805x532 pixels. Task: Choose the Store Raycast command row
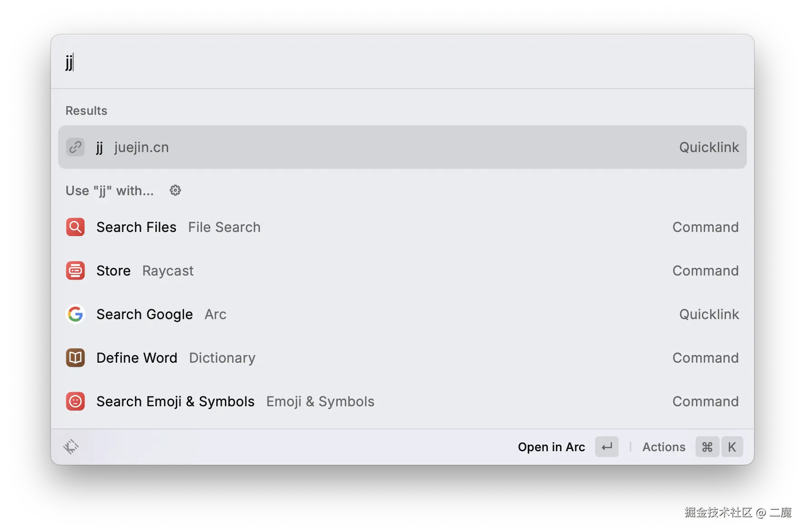coord(402,271)
